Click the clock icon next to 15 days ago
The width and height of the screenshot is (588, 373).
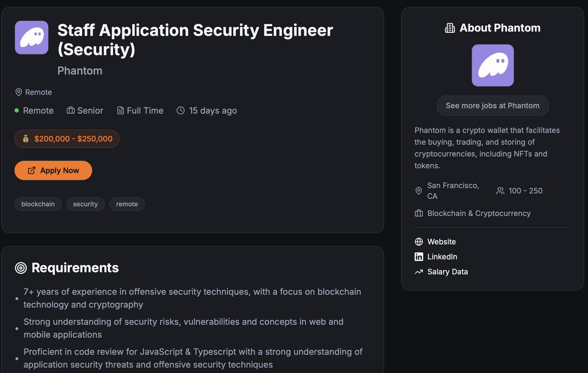[x=181, y=110]
